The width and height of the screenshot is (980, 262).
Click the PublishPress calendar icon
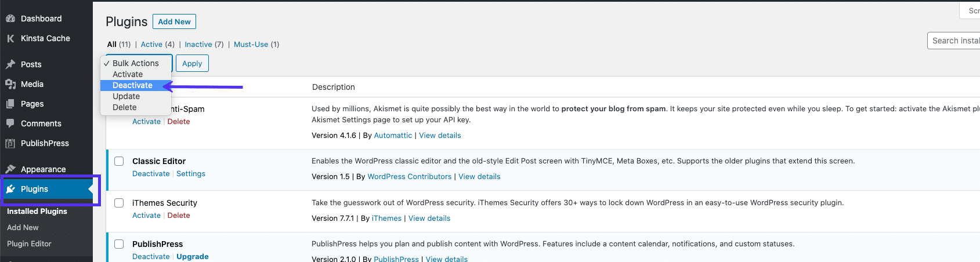10,143
